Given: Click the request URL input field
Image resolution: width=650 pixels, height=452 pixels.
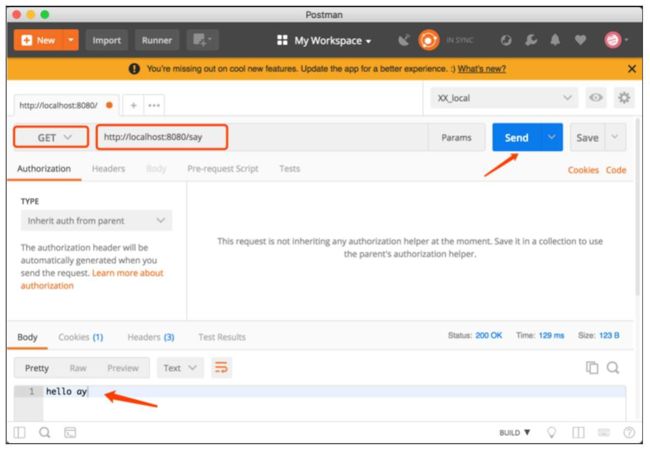Looking at the screenshot, I should (x=262, y=137).
